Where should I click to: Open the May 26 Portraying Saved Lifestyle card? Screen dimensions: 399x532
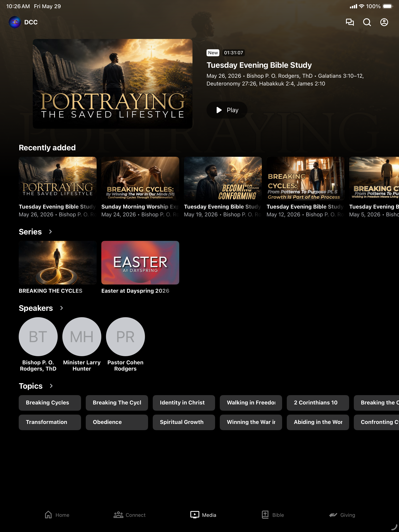(x=57, y=178)
